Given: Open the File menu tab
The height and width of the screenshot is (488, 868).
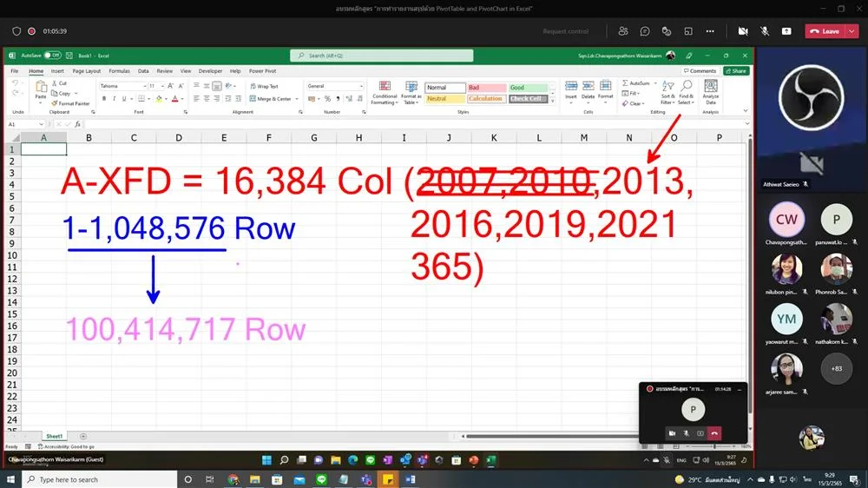Looking at the screenshot, I should click(x=15, y=71).
